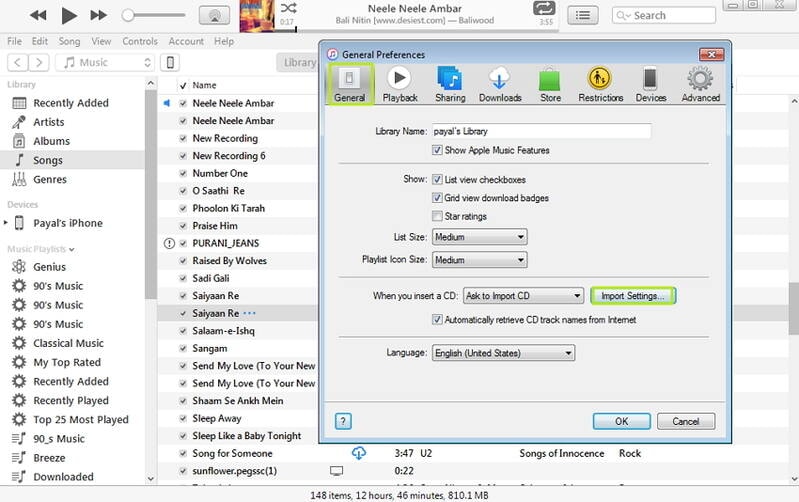
Task: Select Albums in the sidebar
Action: pyautogui.click(x=51, y=141)
